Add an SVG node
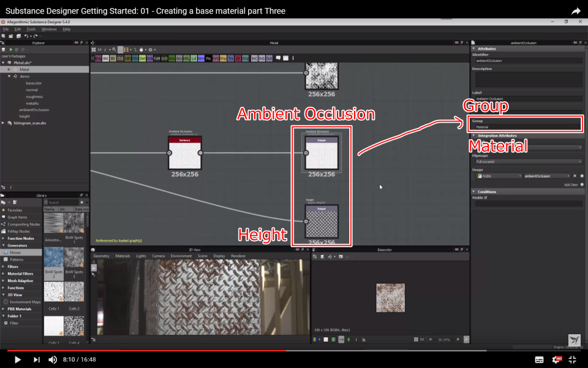The height and width of the screenshot is (368, 588). point(216,59)
